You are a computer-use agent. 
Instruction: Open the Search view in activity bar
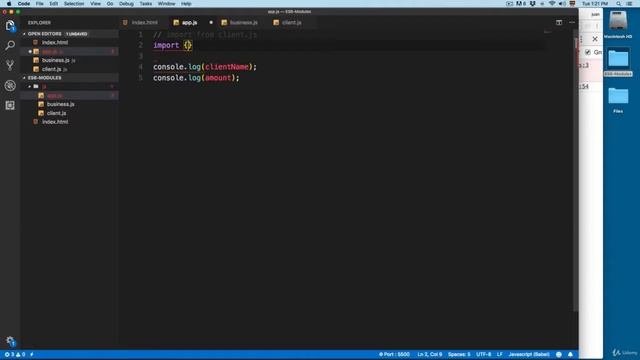(10, 45)
